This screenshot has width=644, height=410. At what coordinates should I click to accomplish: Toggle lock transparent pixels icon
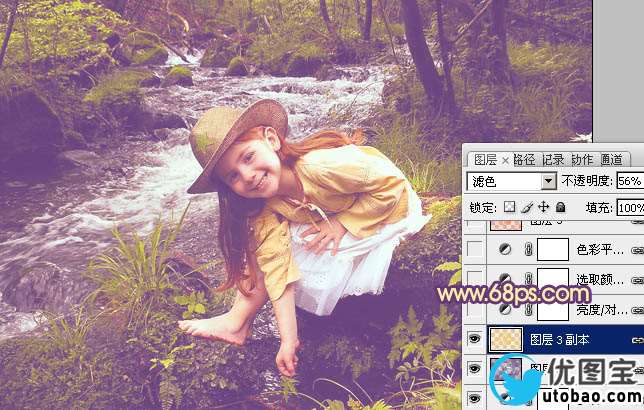(510, 207)
